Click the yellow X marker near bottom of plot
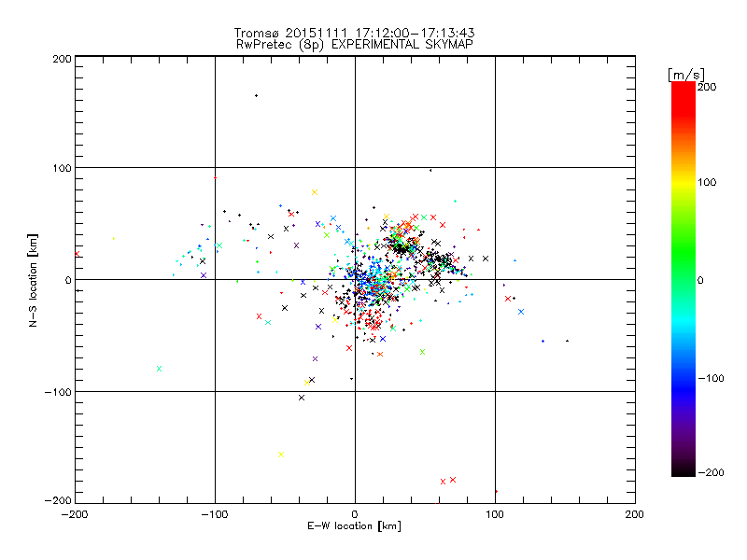 pyautogui.click(x=281, y=455)
